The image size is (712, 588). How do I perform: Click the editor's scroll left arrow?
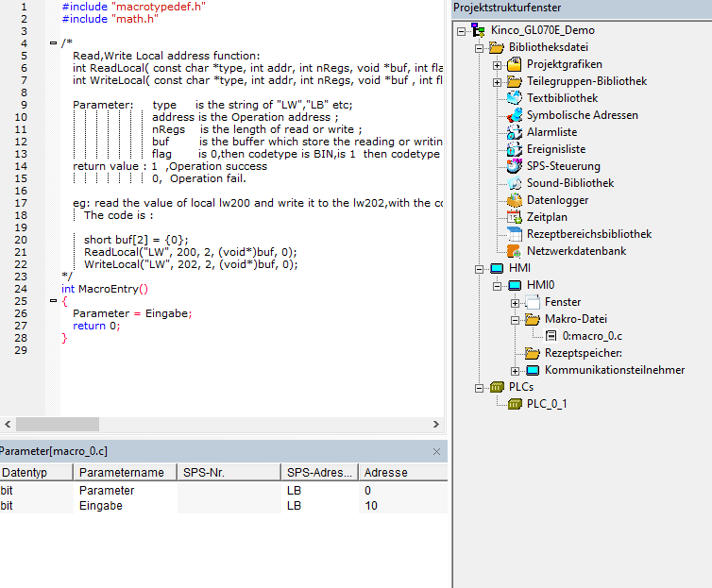point(8,424)
